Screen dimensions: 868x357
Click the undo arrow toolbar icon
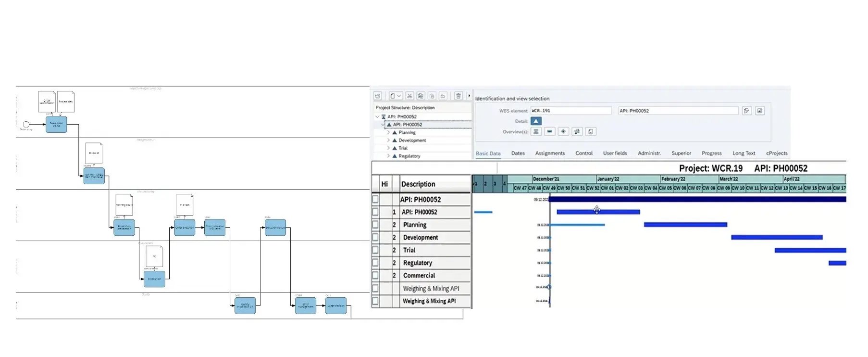coord(443,96)
